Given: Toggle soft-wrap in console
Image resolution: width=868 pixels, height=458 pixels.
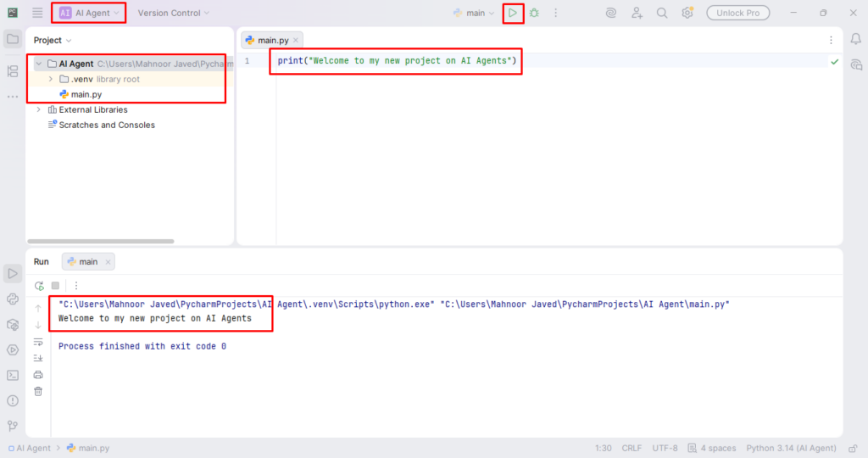Looking at the screenshot, I should point(38,343).
